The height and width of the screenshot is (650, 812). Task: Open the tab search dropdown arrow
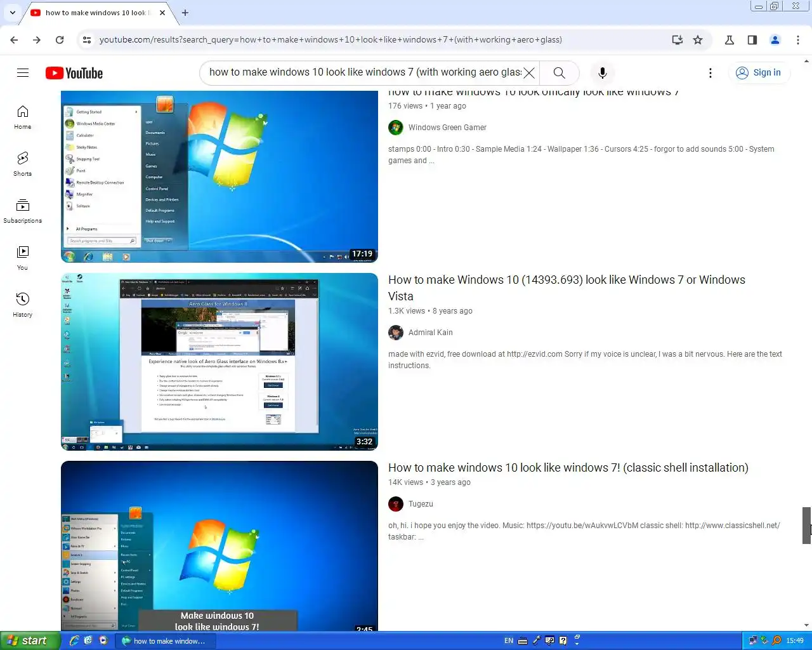[12, 13]
